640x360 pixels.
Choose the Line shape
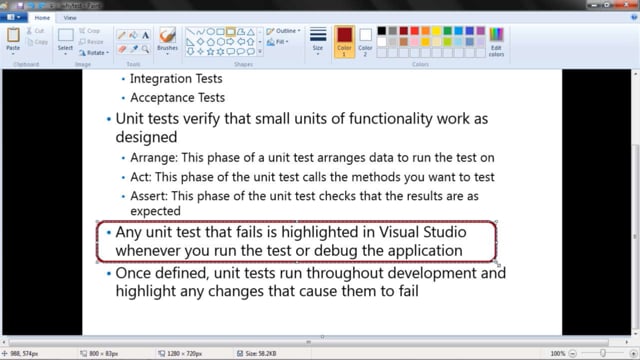[190, 32]
